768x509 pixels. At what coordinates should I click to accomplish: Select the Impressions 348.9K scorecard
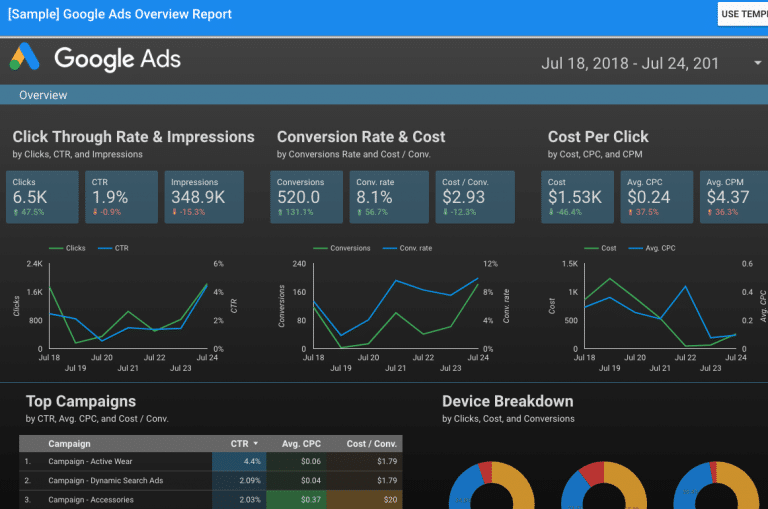[203, 196]
